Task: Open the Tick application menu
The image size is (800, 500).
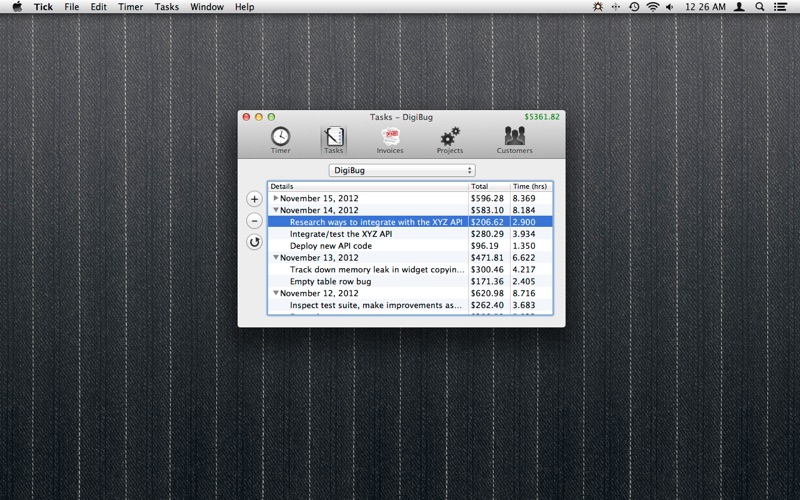Action: point(43,7)
